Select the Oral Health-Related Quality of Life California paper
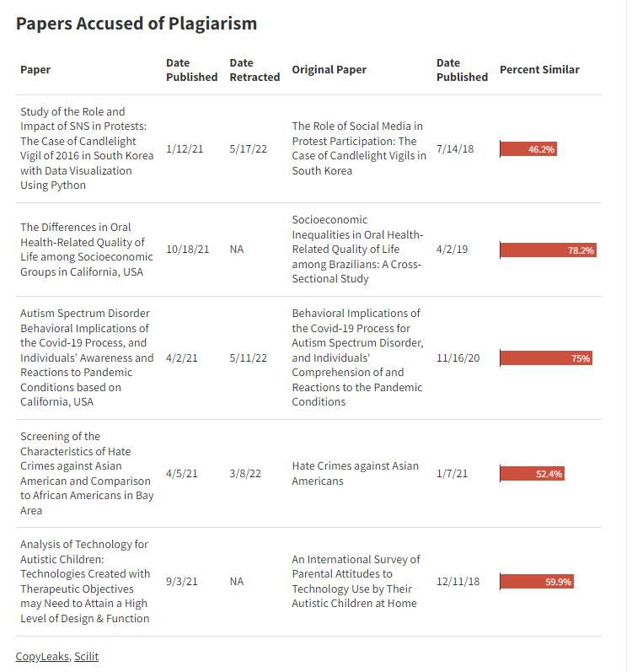Image resolution: width=632 pixels, height=672 pixels. [x=87, y=250]
